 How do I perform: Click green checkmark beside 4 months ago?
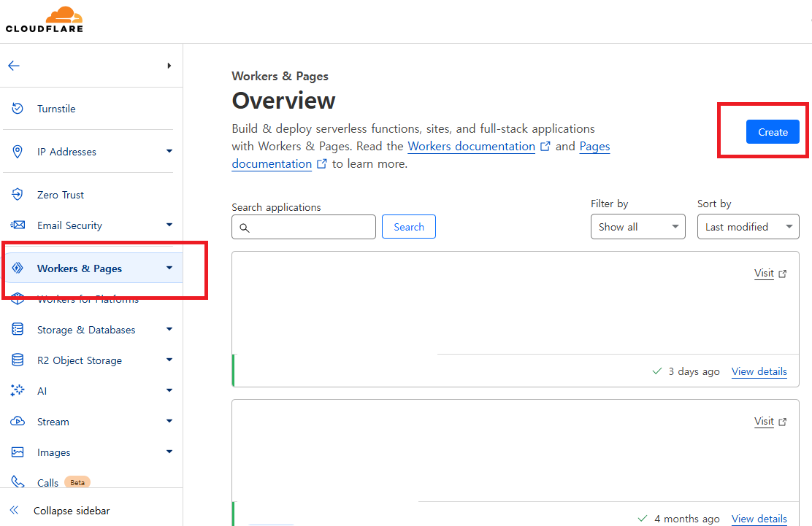point(643,518)
